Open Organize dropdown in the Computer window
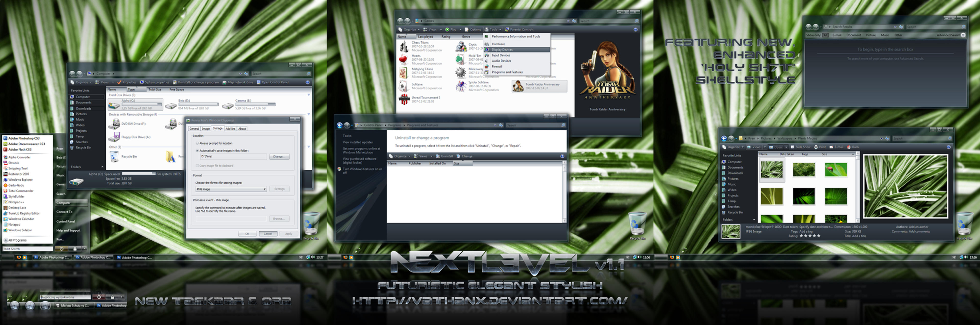Image resolution: width=980 pixels, height=325 pixels. [x=81, y=82]
